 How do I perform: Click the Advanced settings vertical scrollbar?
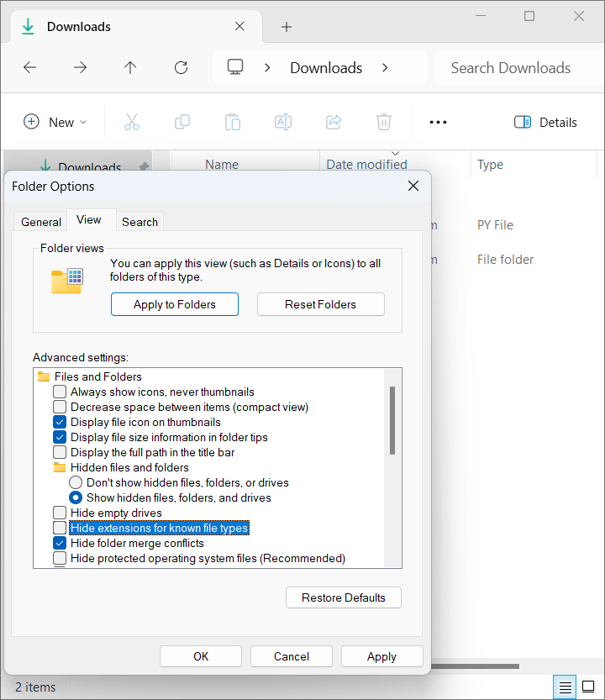tap(392, 420)
